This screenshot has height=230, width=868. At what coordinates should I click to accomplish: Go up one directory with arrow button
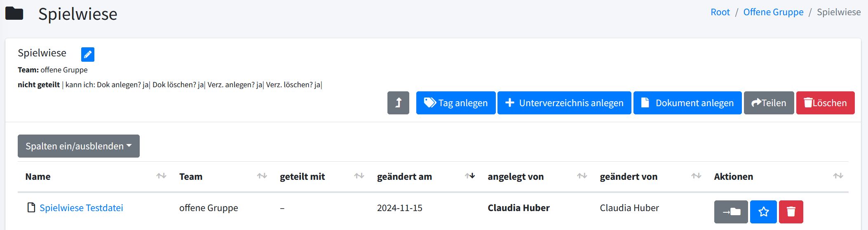click(398, 103)
